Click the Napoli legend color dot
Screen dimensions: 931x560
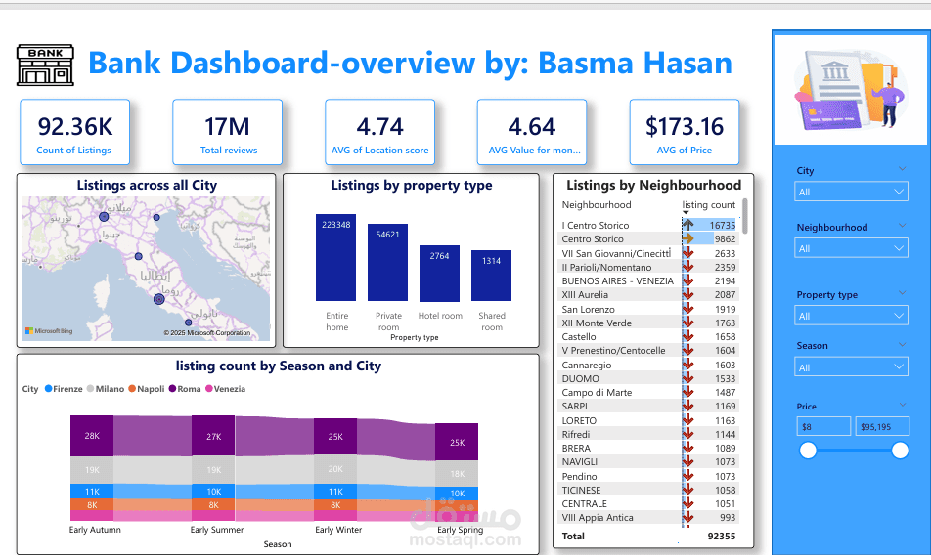click(x=132, y=389)
